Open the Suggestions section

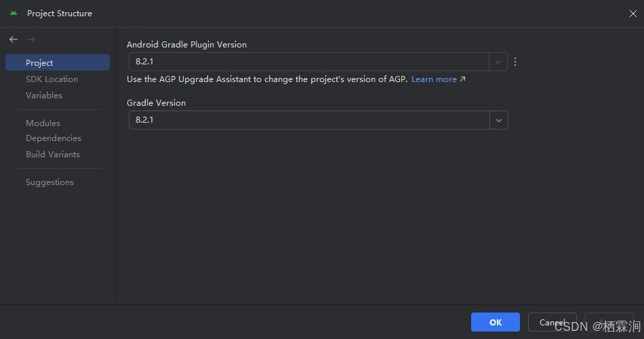[x=49, y=182]
